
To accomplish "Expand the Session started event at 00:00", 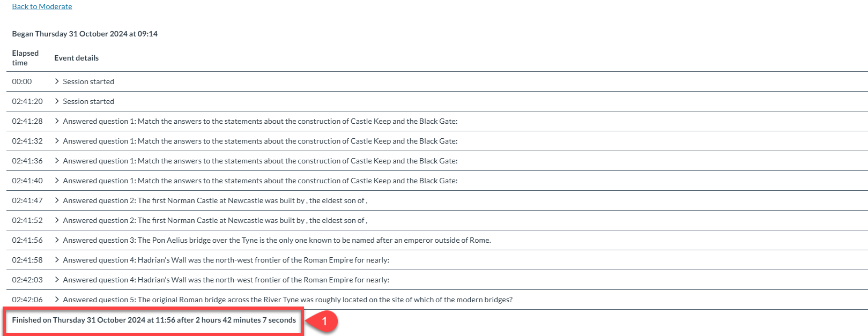I will (57, 81).
